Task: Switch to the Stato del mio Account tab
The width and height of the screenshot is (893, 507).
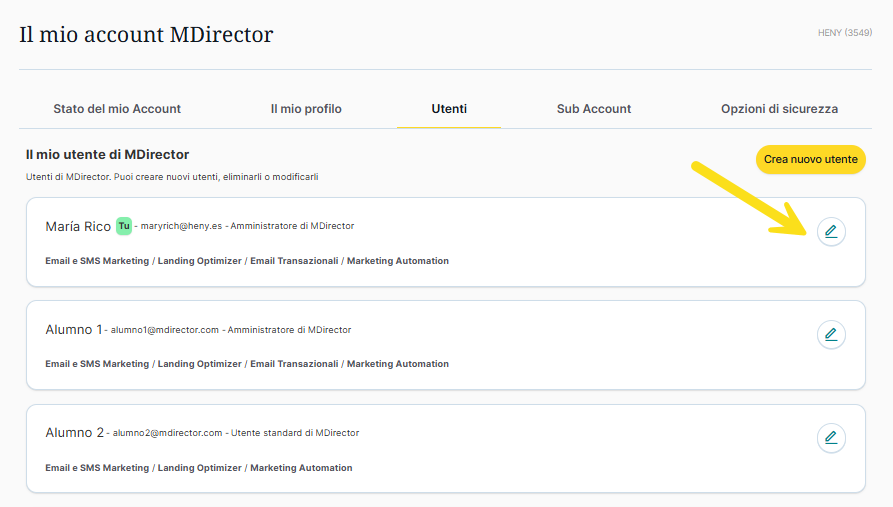Action: [x=117, y=109]
